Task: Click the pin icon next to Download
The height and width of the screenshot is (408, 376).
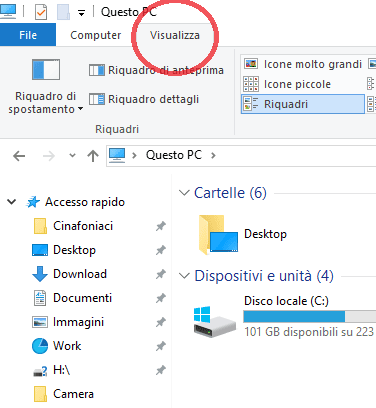Action: tap(161, 274)
